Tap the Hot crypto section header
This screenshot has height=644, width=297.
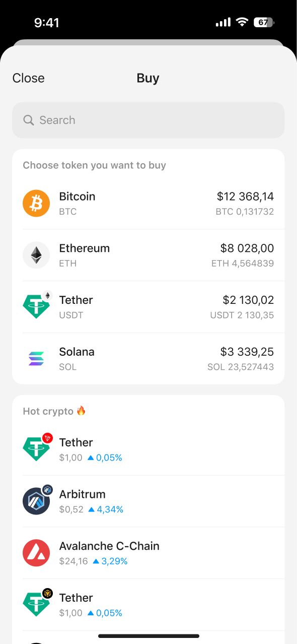(54, 411)
